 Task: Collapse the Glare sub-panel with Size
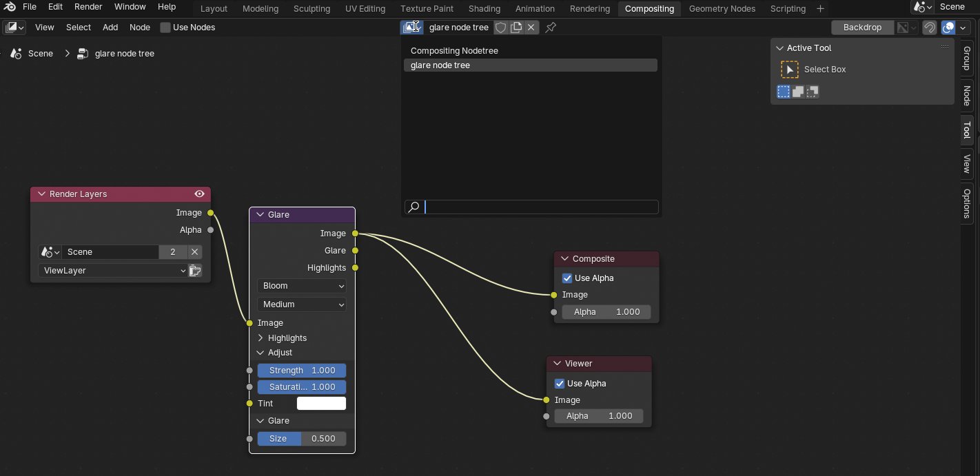pyautogui.click(x=261, y=421)
